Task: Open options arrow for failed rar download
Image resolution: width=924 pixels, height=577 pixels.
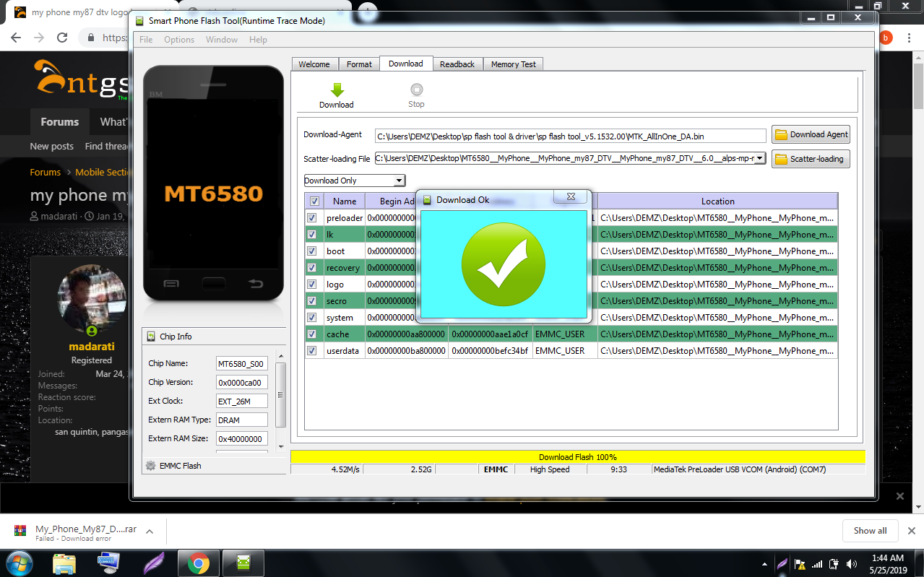Action: pos(150,532)
